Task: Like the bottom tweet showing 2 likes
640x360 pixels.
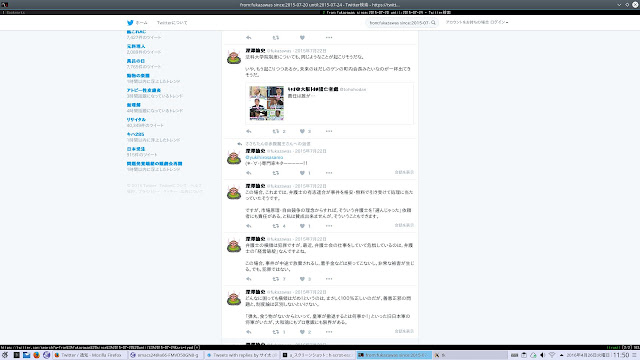Action: pyautogui.click(x=302, y=332)
